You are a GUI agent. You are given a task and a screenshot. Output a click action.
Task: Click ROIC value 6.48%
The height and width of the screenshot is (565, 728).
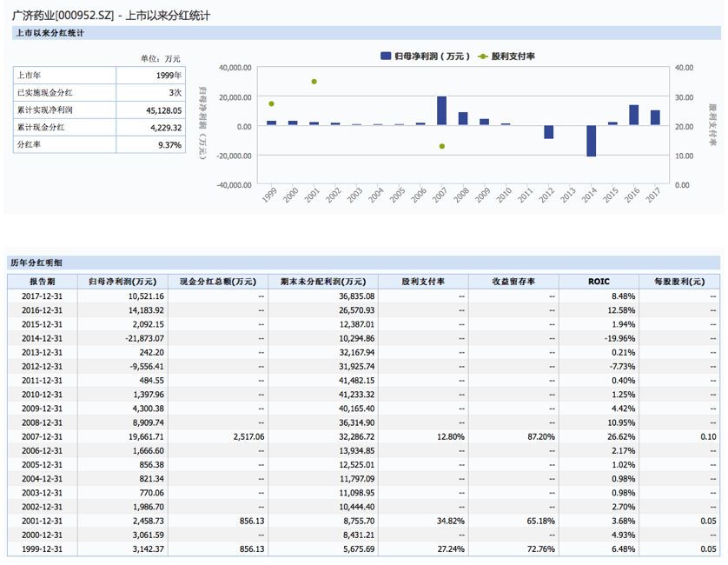pyautogui.click(x=624, y=549)
